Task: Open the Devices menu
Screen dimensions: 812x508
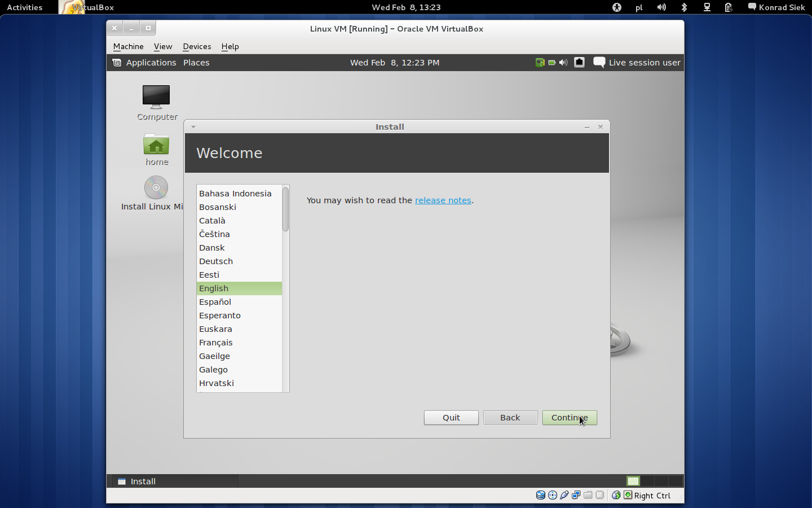Action: pos(197,46)
